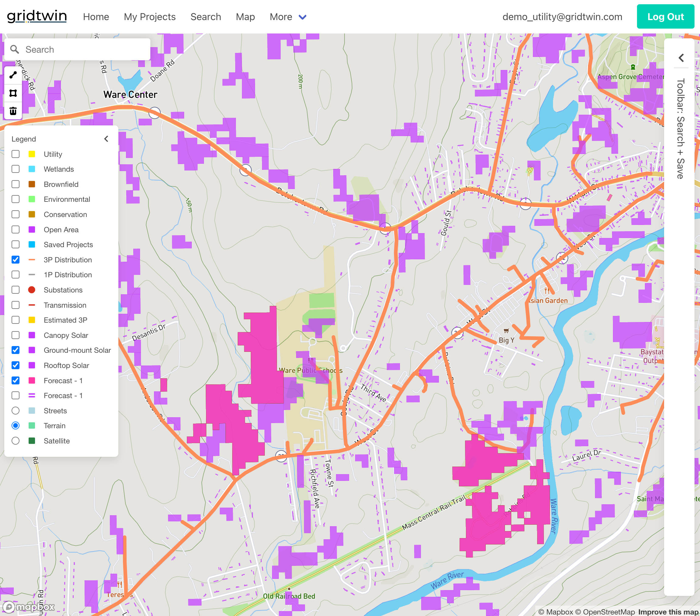The height and width of the screenshot is (616, 700).
Task: Click the search magnifier icon
Action: [14, 50]
